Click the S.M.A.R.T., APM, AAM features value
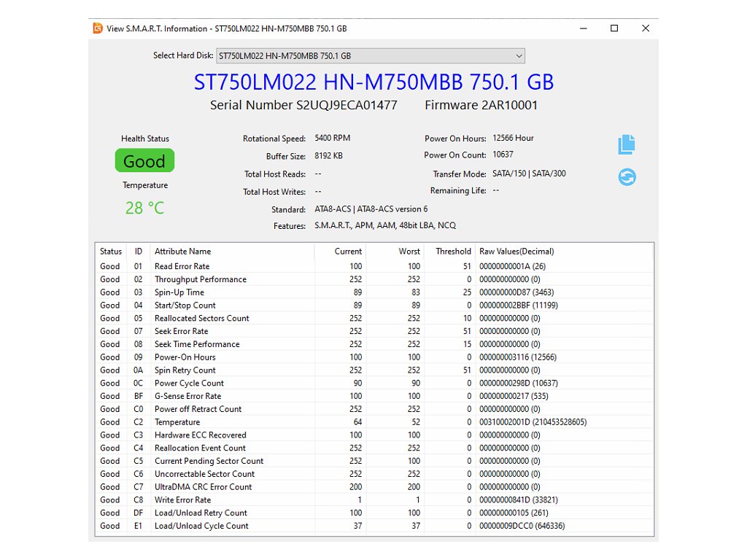Screen dimensions: 747x560 (385, 225)
